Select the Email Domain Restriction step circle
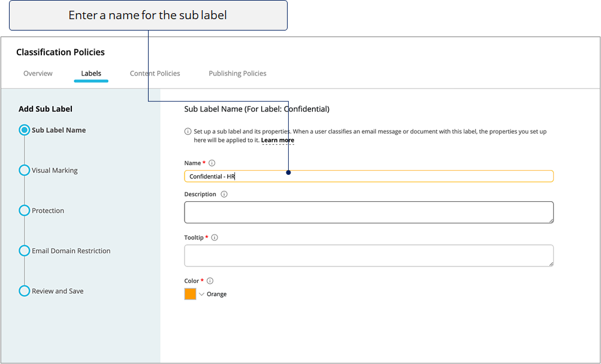The height and width of the screenshot is (364, 601). 25,251
